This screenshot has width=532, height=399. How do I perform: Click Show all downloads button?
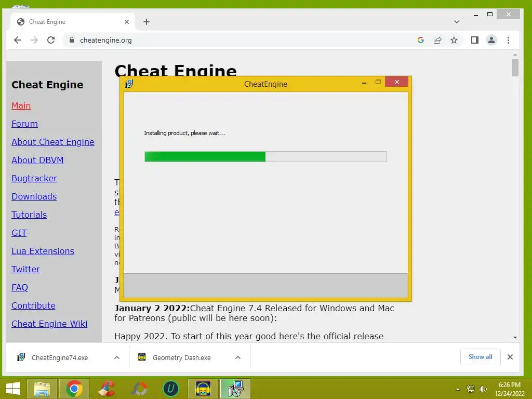click(481, 357)
